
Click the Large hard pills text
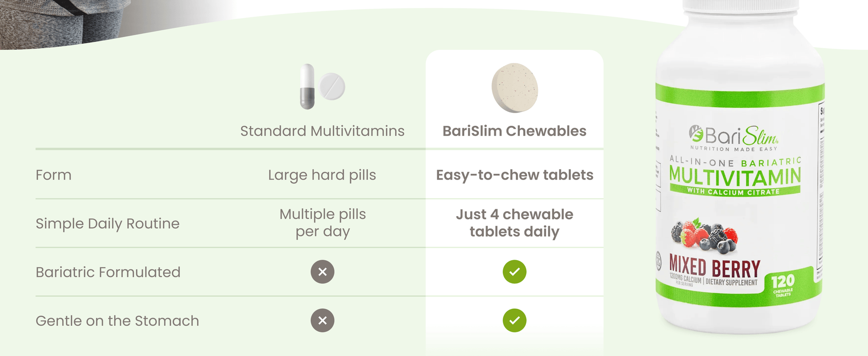(322, 175)
